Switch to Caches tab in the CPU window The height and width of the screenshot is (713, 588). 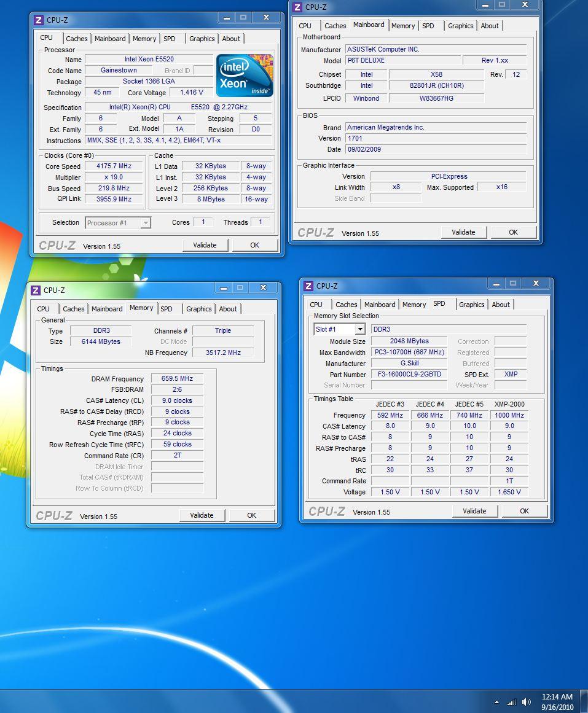(76, 39)
